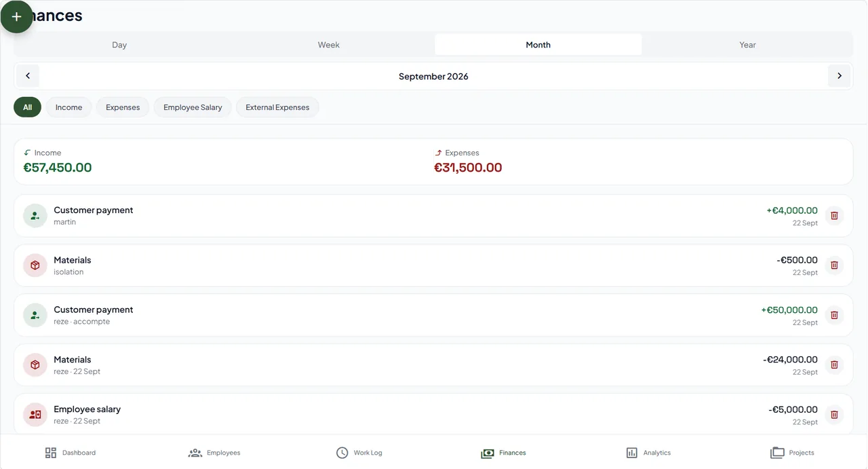Delete the €24,000.00 materials entry
This screenshot has height=469, width=868.
[x=834, y=364]
